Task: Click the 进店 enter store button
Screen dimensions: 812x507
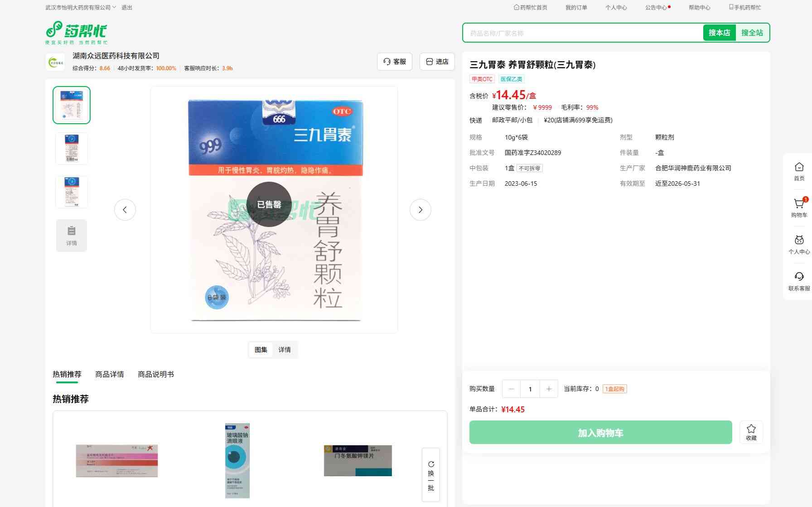Action: coord(437,62)
